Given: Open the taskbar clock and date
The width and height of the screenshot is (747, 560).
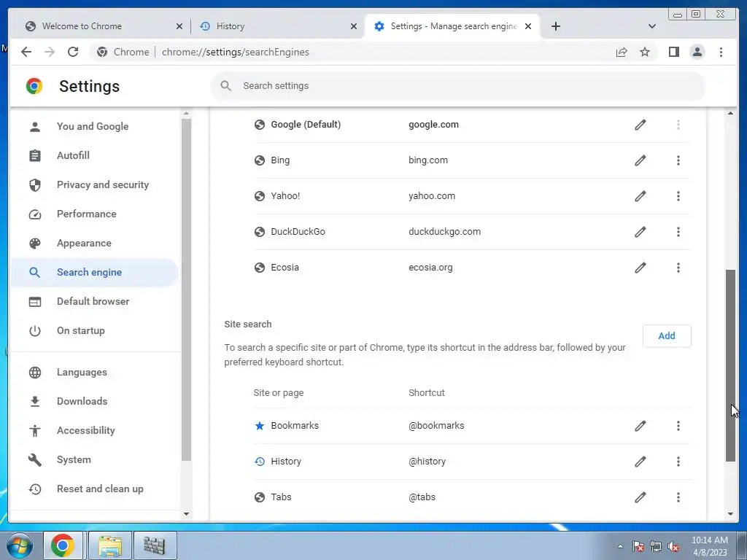Looking at the screenshot, I should tap(709, 546).
